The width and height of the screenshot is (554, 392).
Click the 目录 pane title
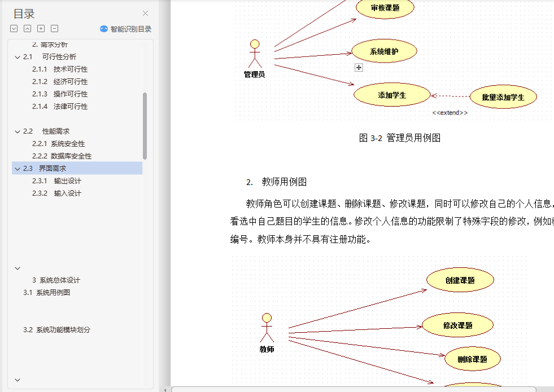coord(24,14)
